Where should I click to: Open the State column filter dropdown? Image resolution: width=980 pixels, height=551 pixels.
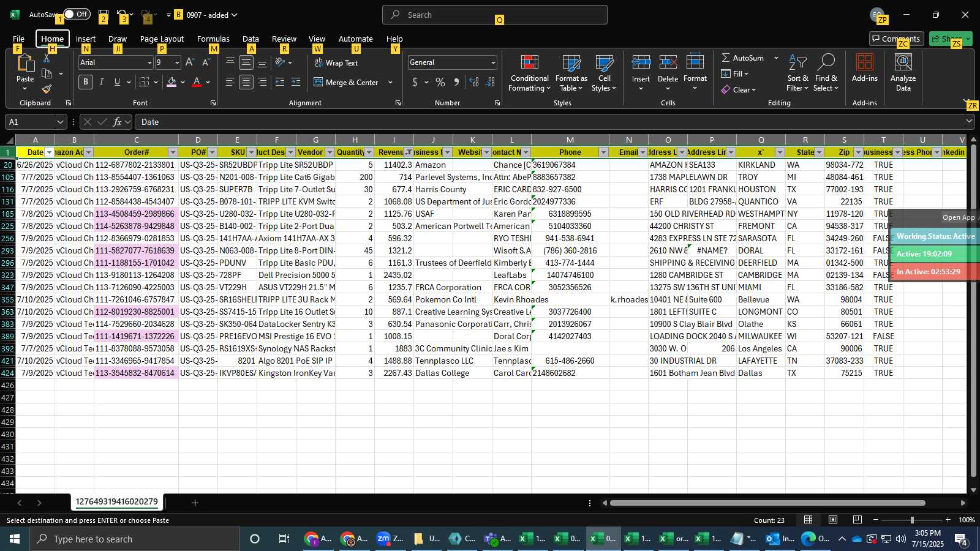coord(819,152)
